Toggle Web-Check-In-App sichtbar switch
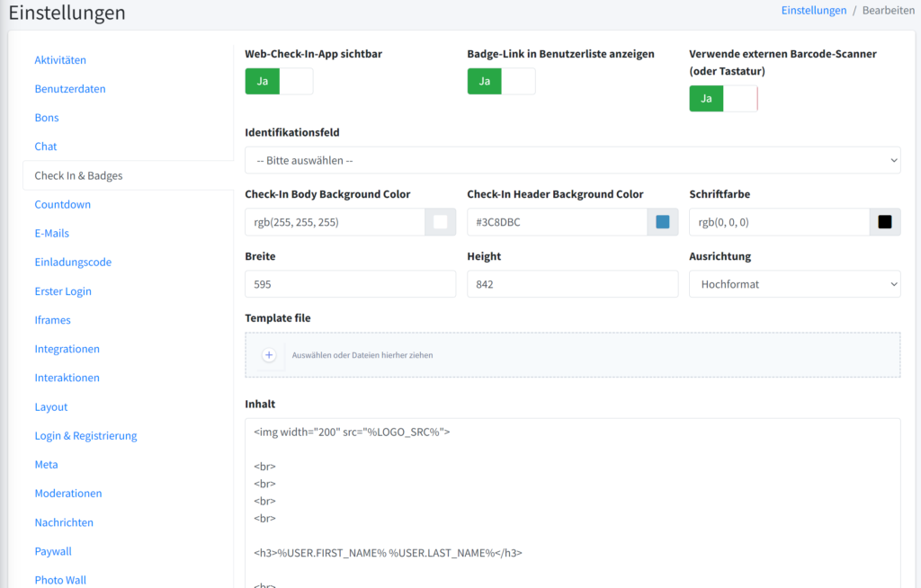This screenshot has height=588, width=921. (279, 81)
